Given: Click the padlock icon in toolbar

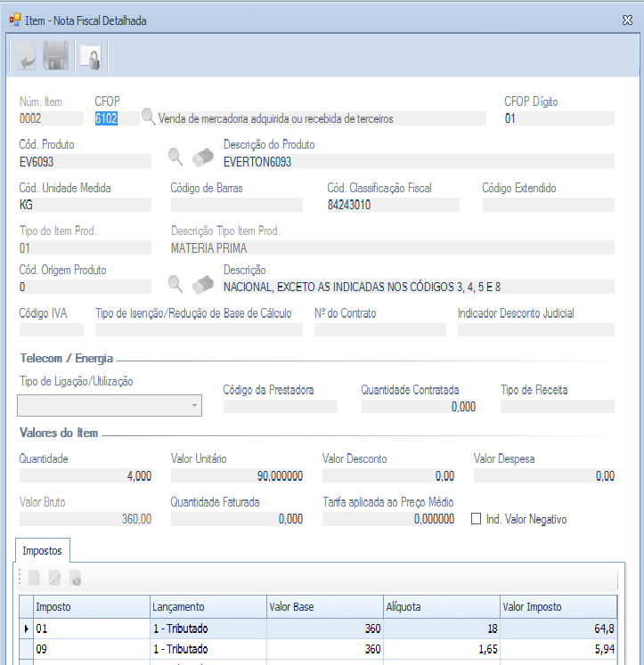Looking at the screenshot, I should click(90, 58).
